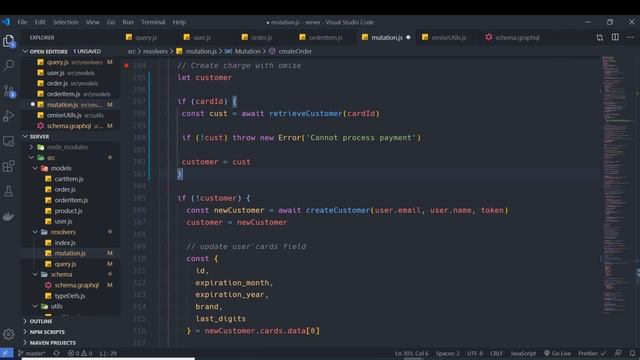
Task: Click the Go Live button
Action: [x=558, y=353]
